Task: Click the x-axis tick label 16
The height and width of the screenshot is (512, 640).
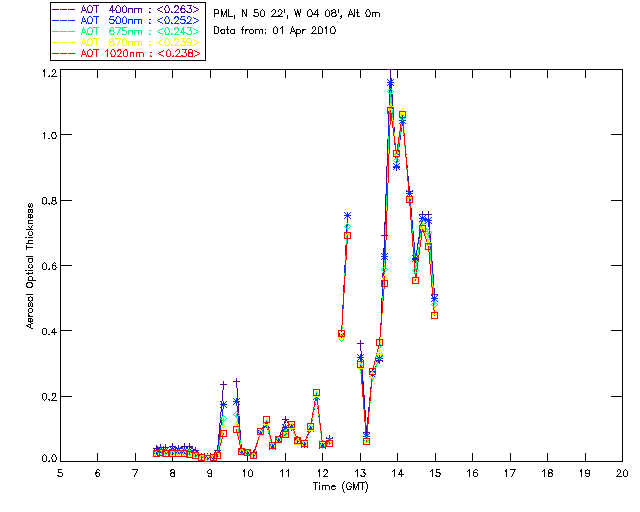Action: point(473,473)
